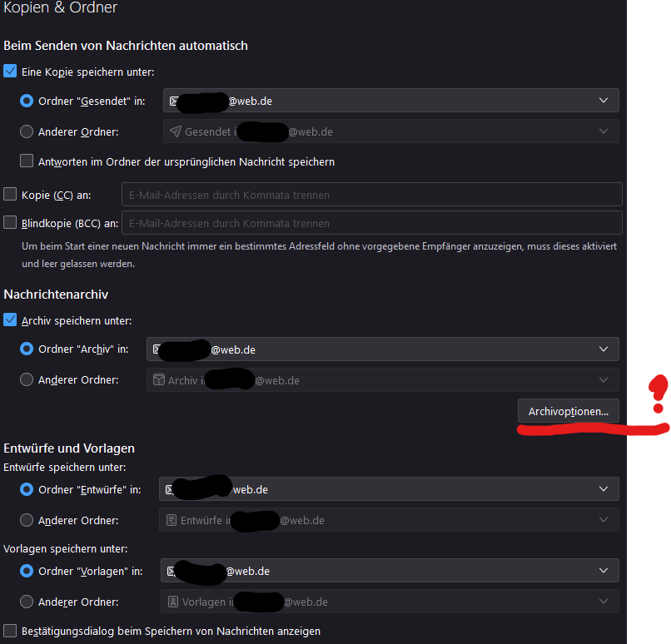Expand the Ordner "Vorlagen" account dropdown
671x644 pixels.
pyautogui.click(x=390, y=571)
